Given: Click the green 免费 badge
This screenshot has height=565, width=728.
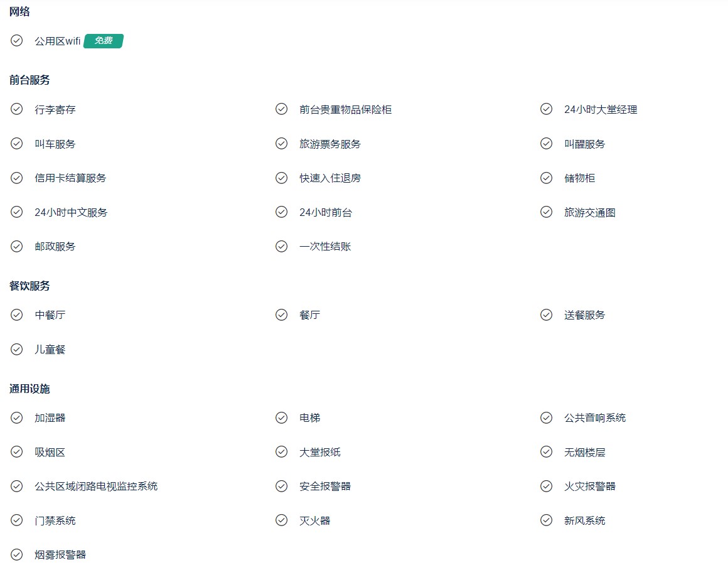Looking at the screenshot, I should tap(104, 41).
